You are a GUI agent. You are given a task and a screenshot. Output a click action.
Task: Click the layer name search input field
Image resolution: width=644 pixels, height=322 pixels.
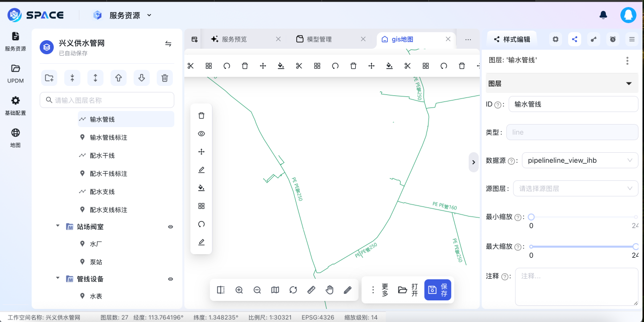[x=106, y=100]
